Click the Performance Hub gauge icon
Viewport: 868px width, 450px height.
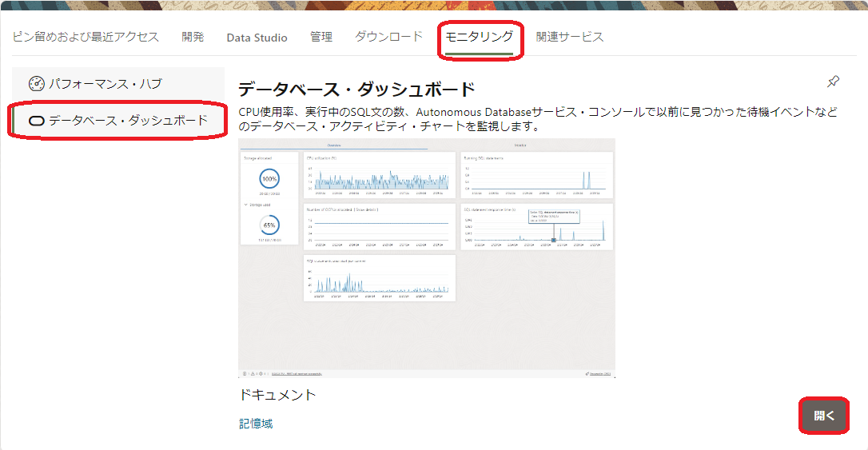point(37,83)
